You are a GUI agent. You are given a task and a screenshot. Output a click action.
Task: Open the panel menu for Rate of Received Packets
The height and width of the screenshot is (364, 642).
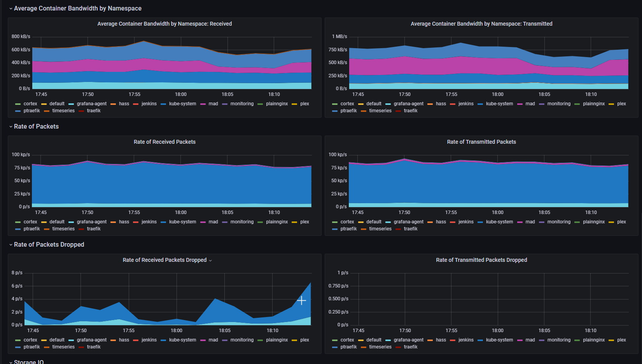(164, 142)
